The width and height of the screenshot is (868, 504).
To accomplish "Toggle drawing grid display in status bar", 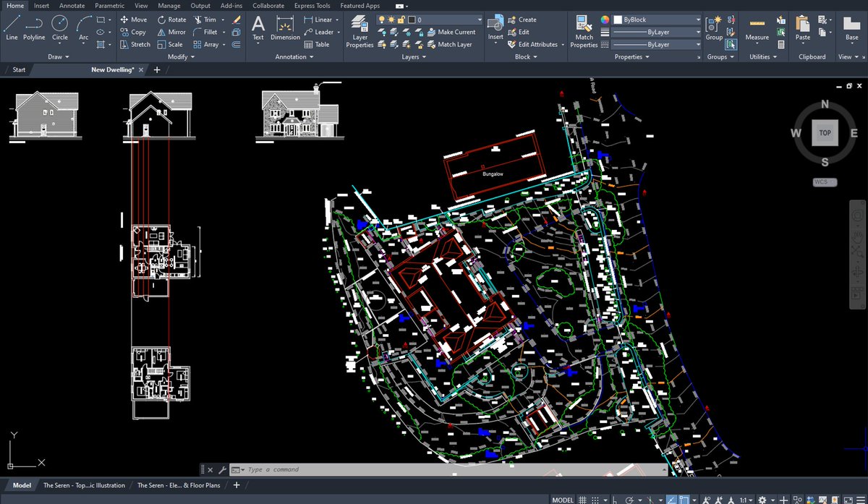I will [582, 500].
